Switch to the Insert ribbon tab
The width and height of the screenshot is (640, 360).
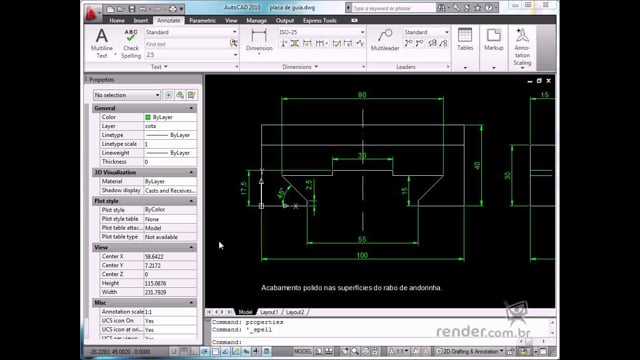click(x=140, y=20)
